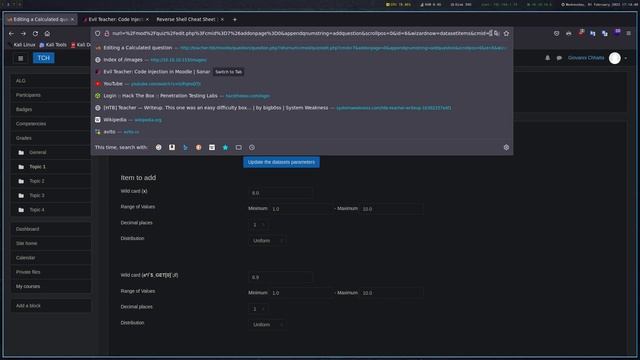Switch to Reverse Shell Cheat Sheet tab
The height and width of the screenshot is (360, 640).
(x=190, y=19)
